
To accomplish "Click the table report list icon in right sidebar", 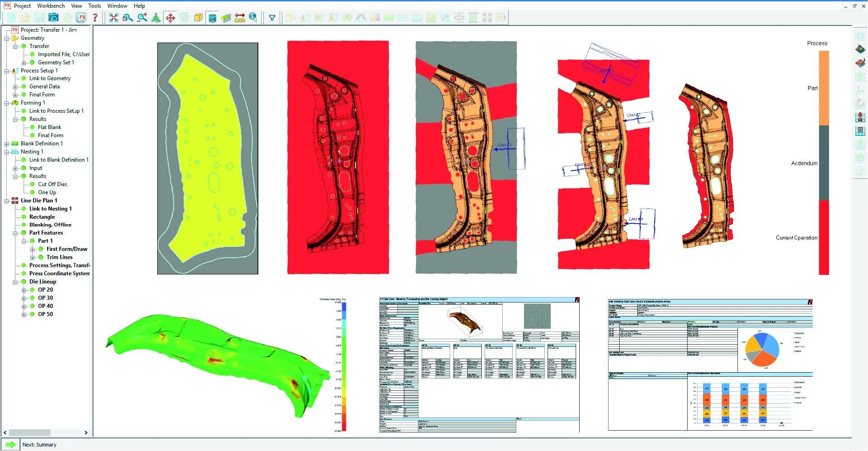I will [x=860, y=131].
